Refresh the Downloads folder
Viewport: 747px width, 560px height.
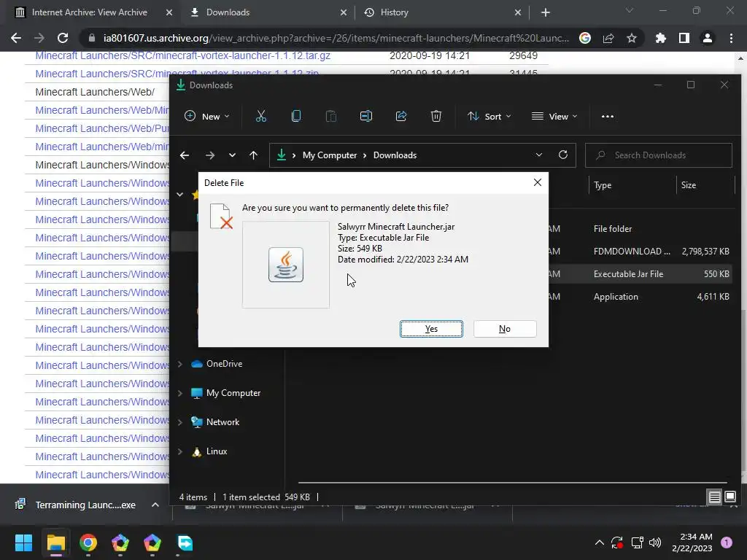(563, 155)
